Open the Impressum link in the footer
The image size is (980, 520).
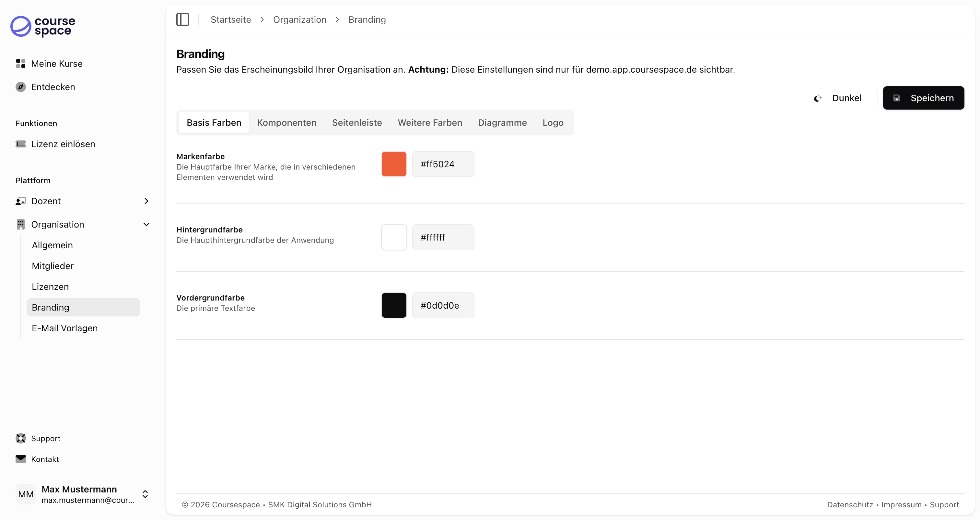[902, 505]
